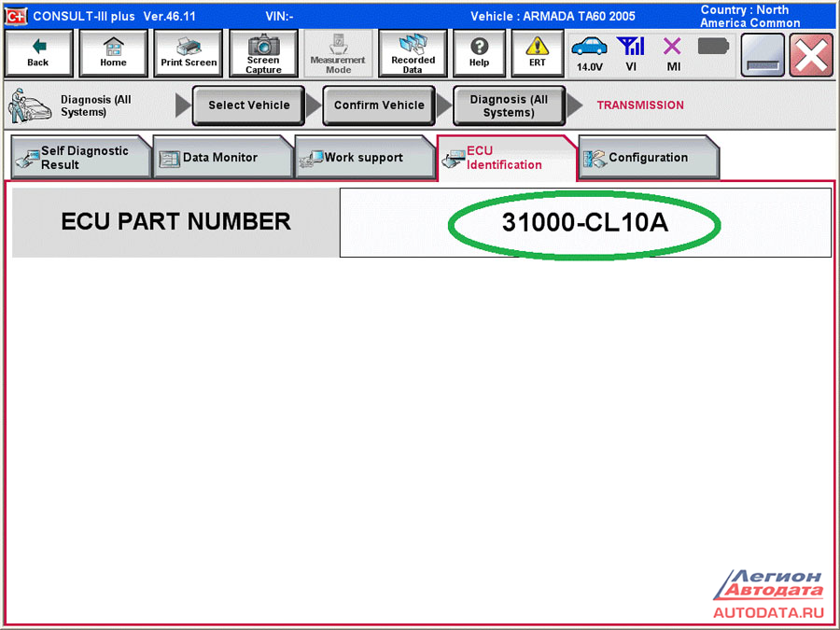Viewport: 840px width, 630px height.
Task: Click the 14.0V battery voltage car icon
Action: [589, 53]
